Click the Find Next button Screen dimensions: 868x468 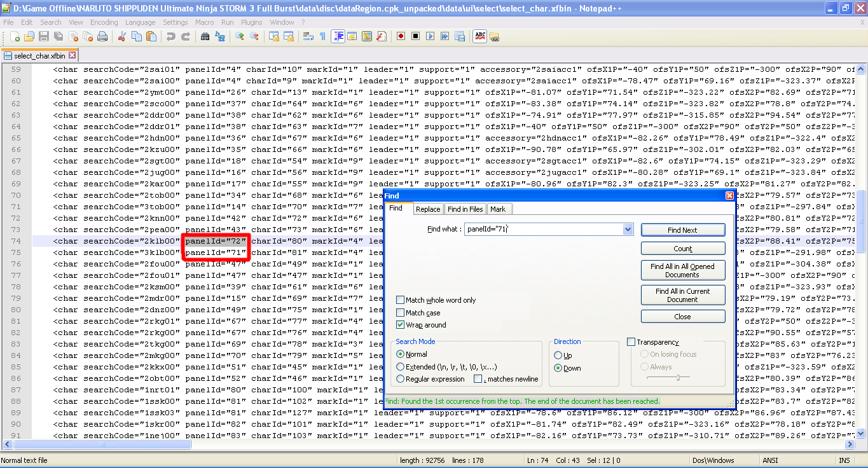coord(683,230)
